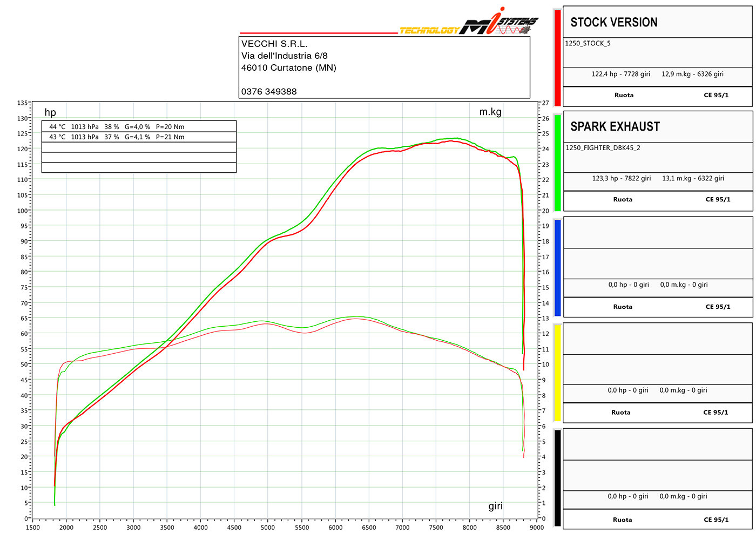The height and width of the screenshot is (540, 756).
Task: Click the giri axis label on the chart
Action: point(495,506)
